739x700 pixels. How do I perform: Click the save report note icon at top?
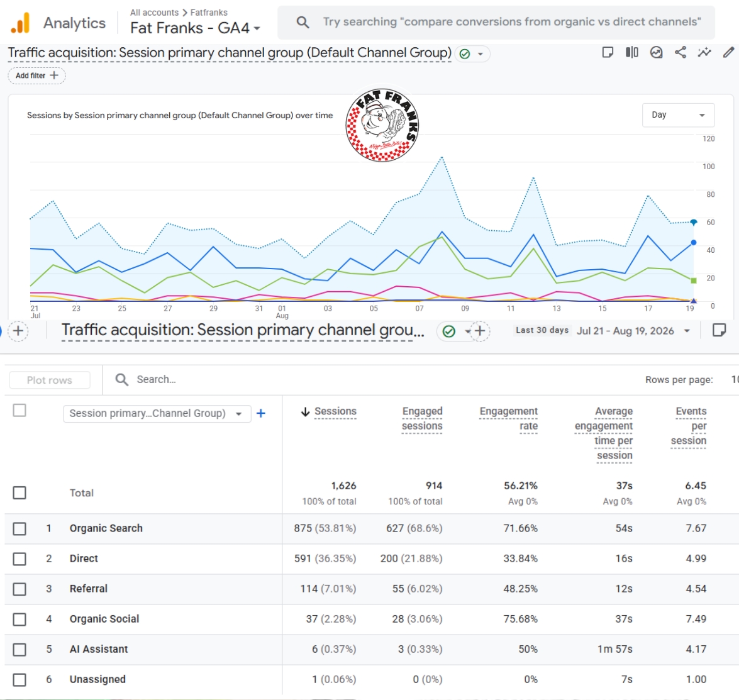coord(608,52)
